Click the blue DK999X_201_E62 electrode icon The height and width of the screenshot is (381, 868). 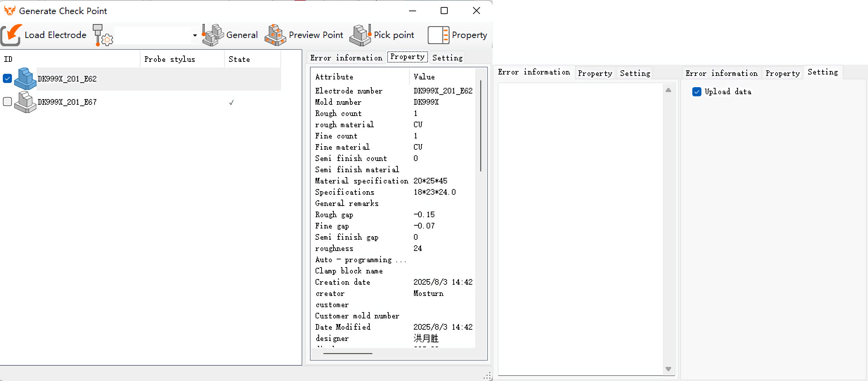pos(25,79)
